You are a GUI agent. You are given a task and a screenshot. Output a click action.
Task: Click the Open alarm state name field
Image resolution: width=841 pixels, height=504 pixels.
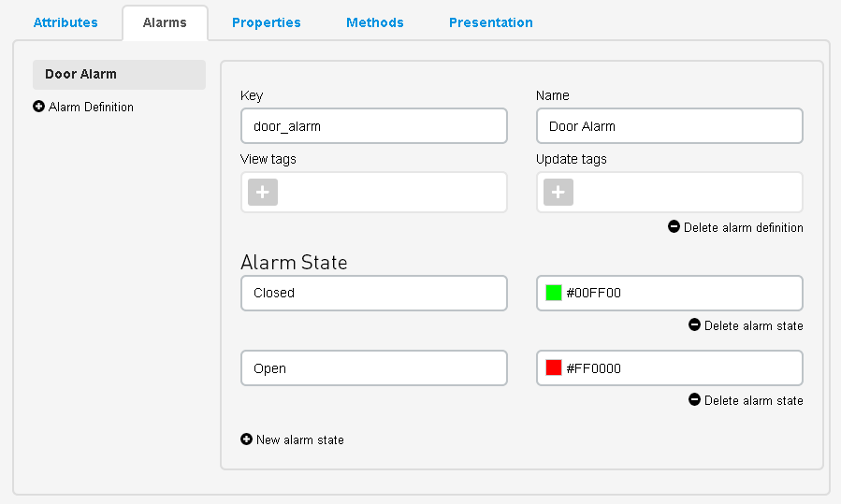point(374,368)
